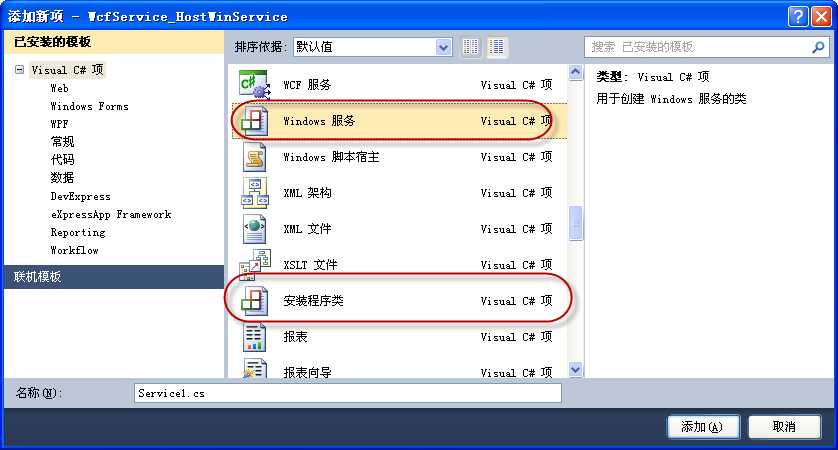
Task: Pick the XML 文件 globe icon
Action: pos(254,229)
